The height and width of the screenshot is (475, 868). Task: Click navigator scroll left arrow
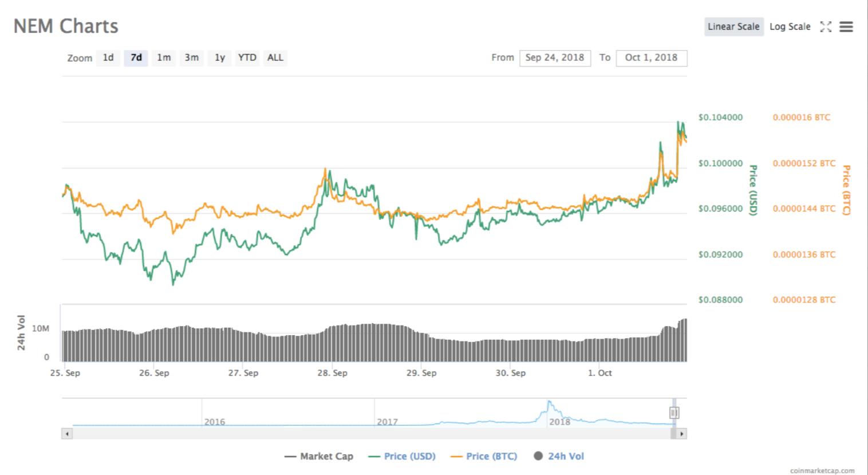[x=67, y=434]
